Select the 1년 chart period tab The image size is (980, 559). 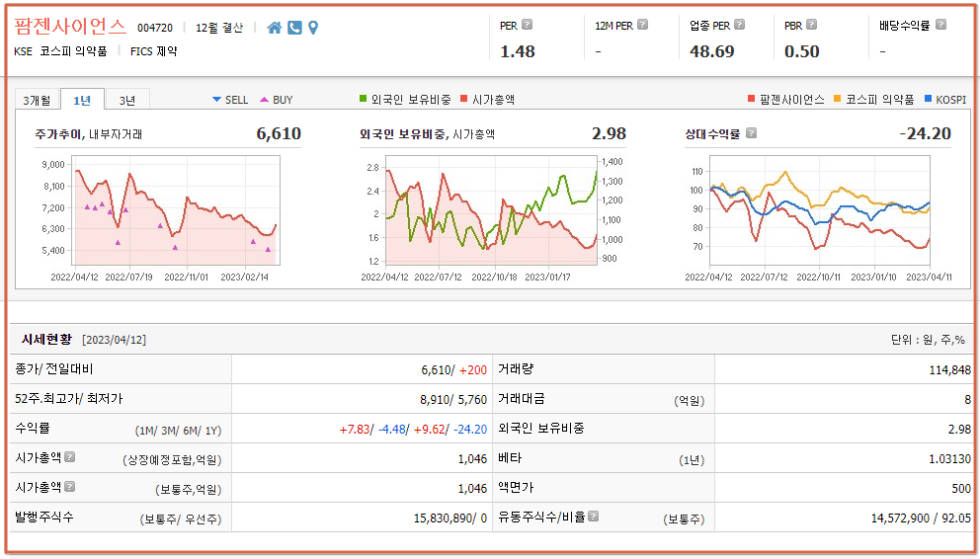[x=82, y=100]
